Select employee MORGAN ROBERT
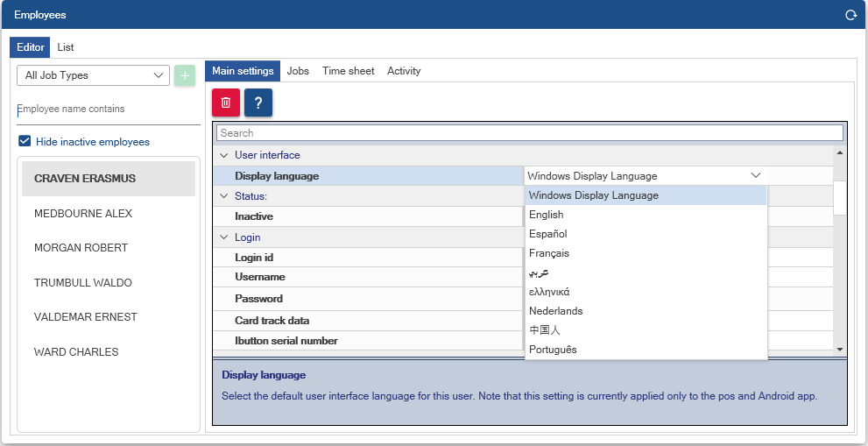 pos(81,248)
